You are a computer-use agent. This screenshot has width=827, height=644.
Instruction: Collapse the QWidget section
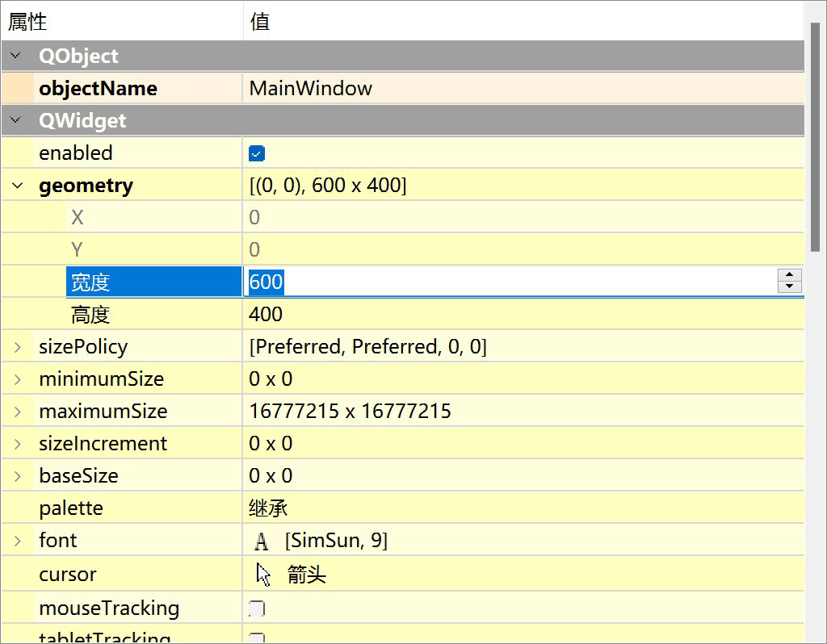click(x=15, y=120)
